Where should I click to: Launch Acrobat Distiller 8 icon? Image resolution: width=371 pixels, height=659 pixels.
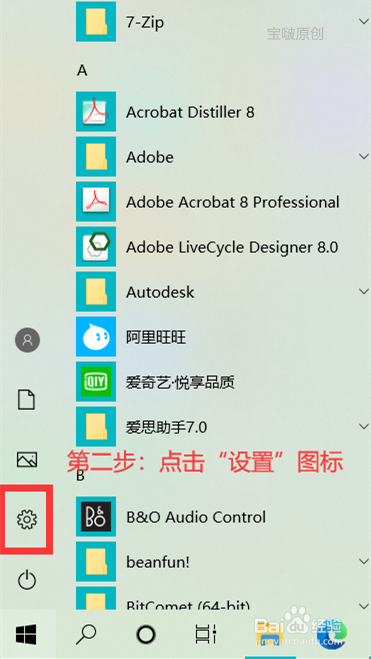[96, 112]
